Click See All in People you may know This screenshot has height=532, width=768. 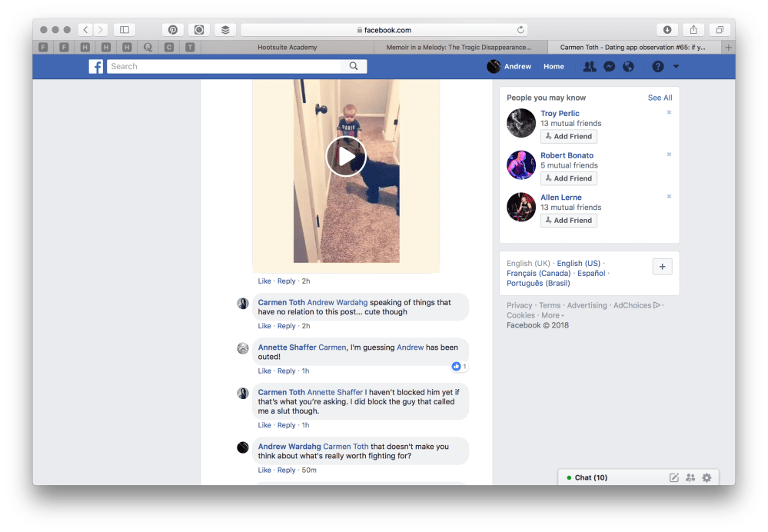click(660, 98)
